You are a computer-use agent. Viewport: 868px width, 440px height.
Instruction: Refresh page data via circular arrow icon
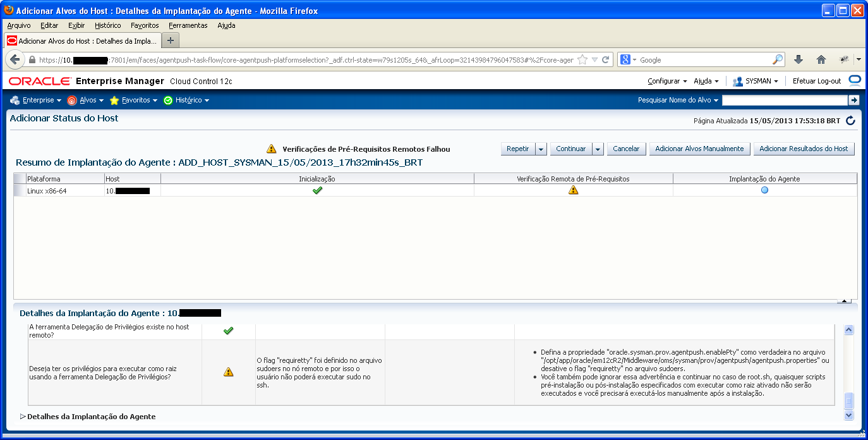(x=850, y=120)
